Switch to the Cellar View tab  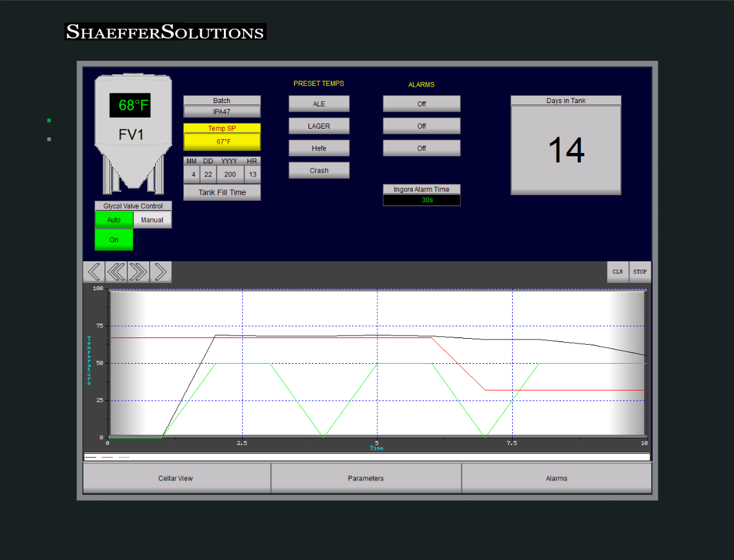pos(176,478)
